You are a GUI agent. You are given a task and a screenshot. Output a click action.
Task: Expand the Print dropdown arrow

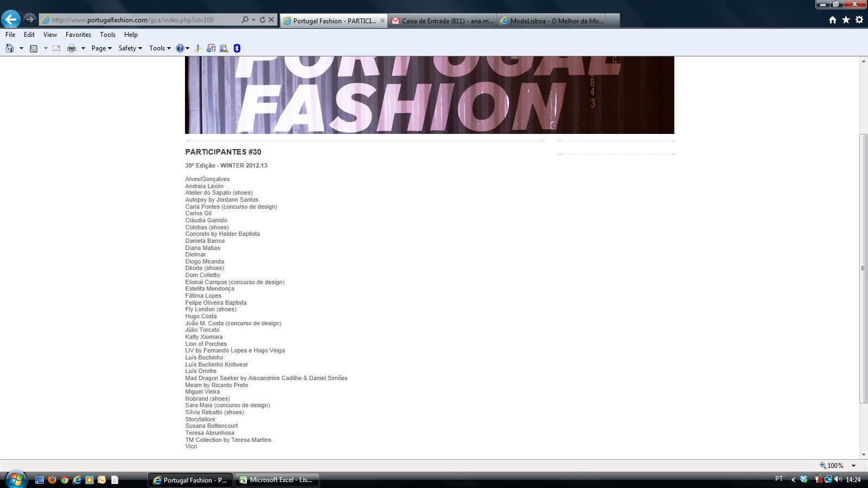[x=83, y=48]
